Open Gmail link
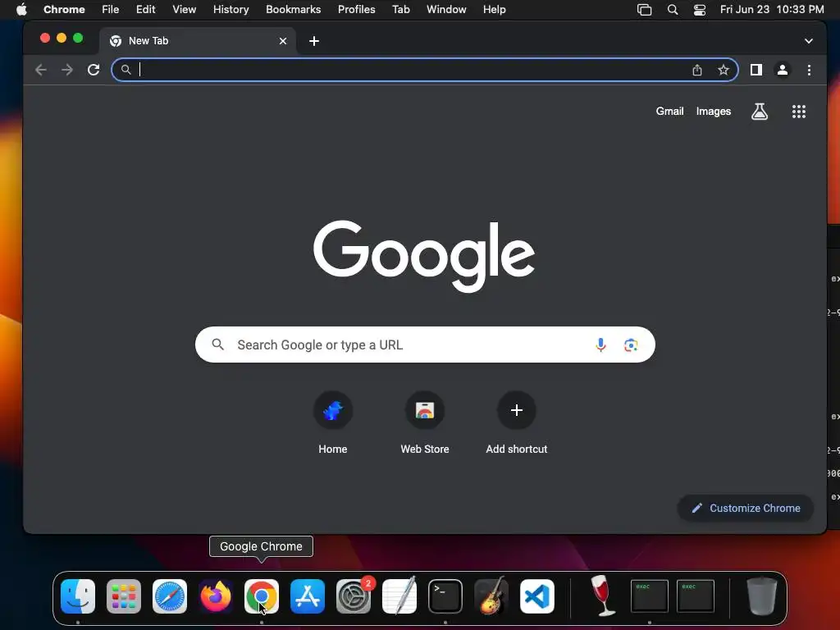Screen dimensions: 840x630 tap(669, 112)
